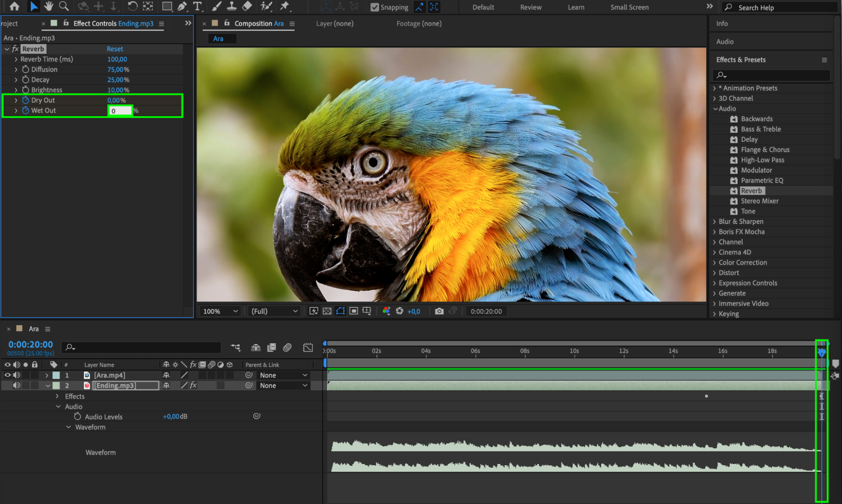The height and width of the screenshot is (504, 842).
Task: Open the 100% magnification dropdown
Action: click(x=220, y=311)
